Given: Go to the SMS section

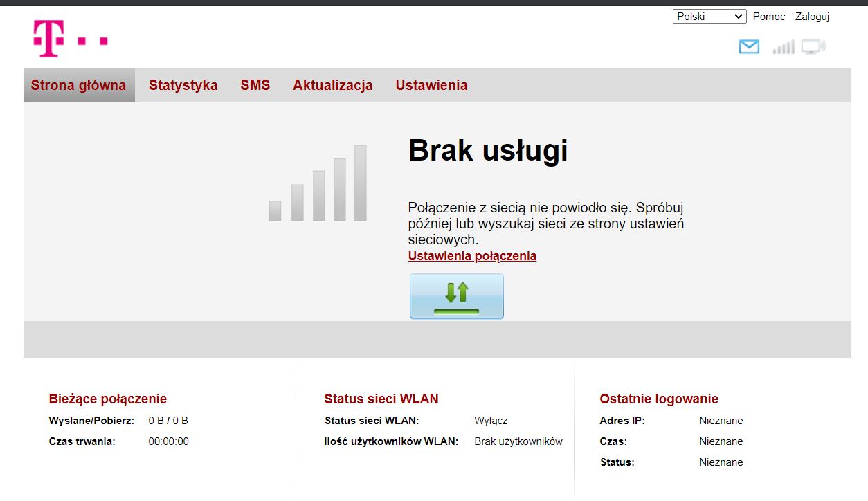Looking at the screenshot, I should [x=255, y=84].
